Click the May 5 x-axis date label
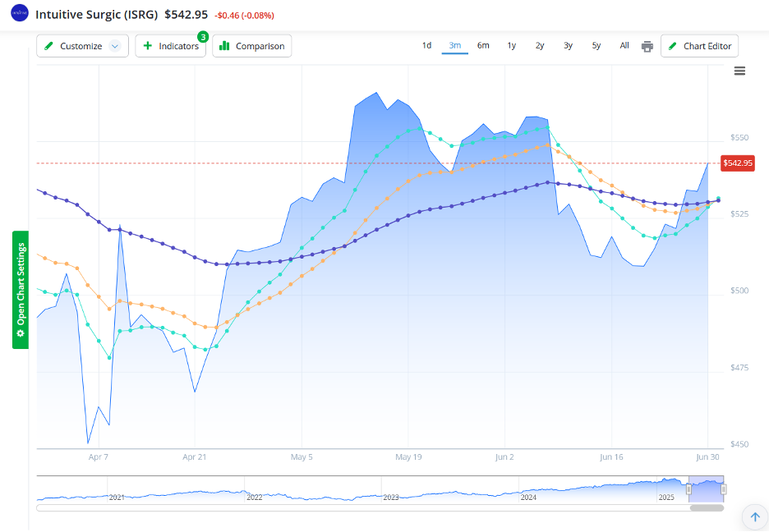 [302, 457]
